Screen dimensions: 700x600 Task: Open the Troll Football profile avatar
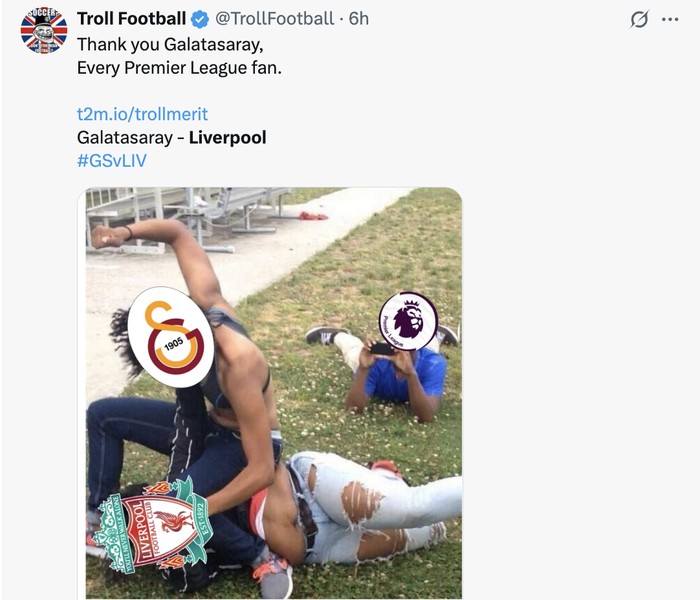click(44, 30)
